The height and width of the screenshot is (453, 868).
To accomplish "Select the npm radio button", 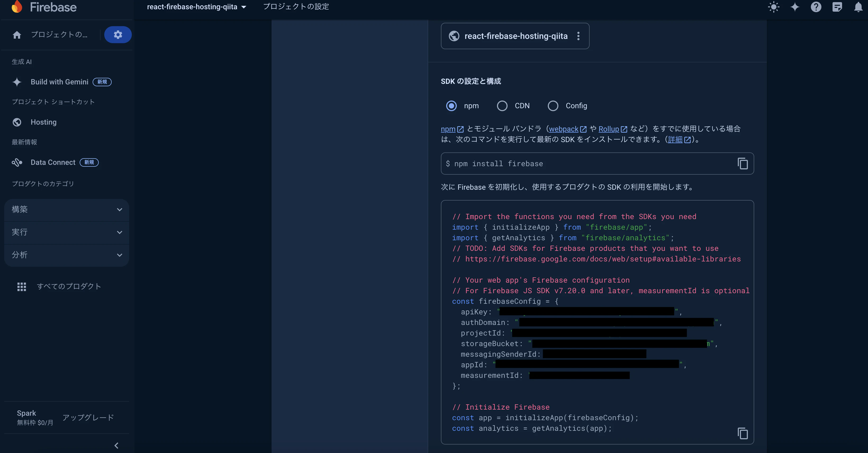I will coord(451,106).
